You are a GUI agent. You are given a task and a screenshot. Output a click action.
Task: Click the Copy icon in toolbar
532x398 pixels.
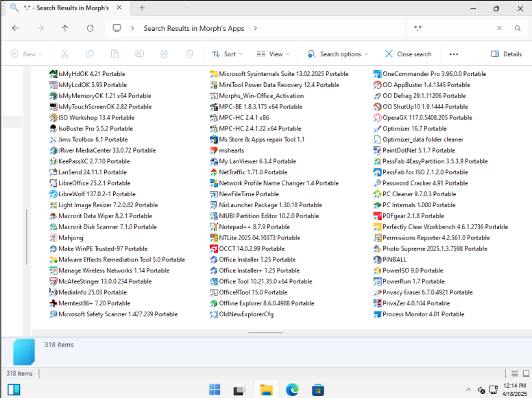pyautogui.click(x=90, y=54)
